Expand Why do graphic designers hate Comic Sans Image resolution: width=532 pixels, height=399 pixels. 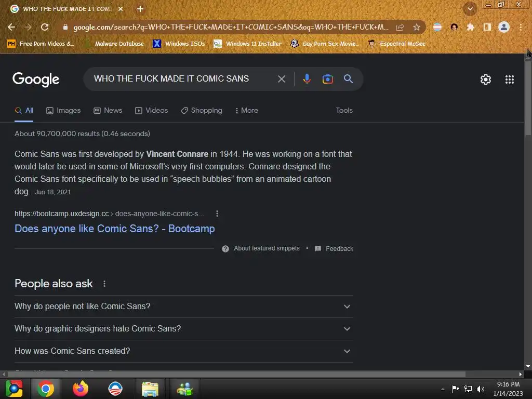point(183,329)
